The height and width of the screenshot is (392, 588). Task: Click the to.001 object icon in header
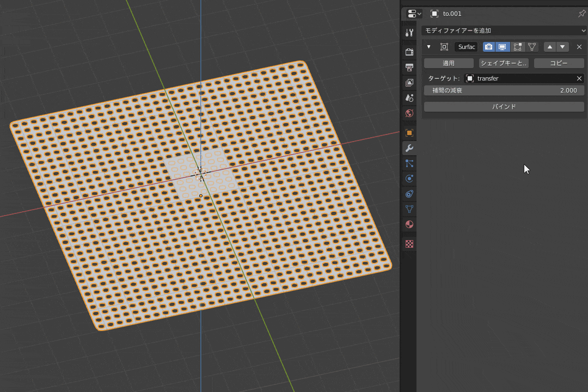pyautogui.click(x=434, y=14)
